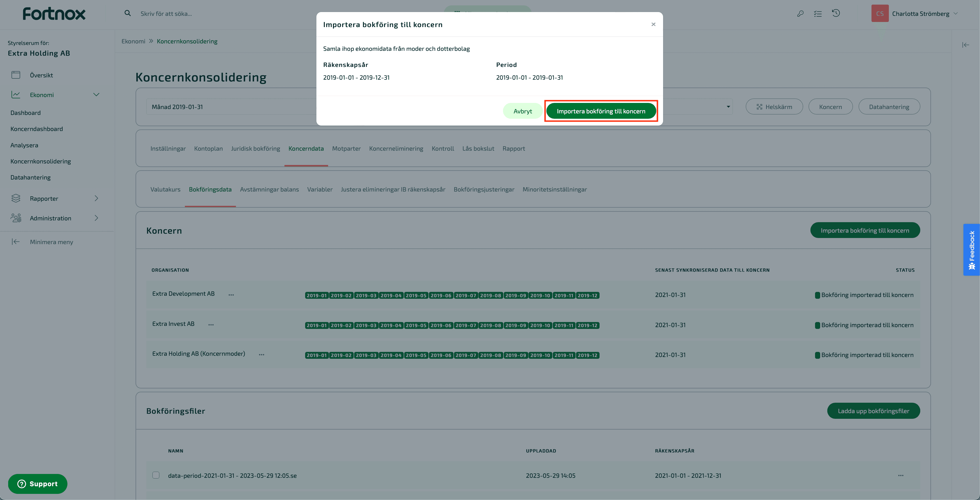Collapse the right panel arrow icon
Image resolution: width=980 pixels, height=500 pixels.
965,45
